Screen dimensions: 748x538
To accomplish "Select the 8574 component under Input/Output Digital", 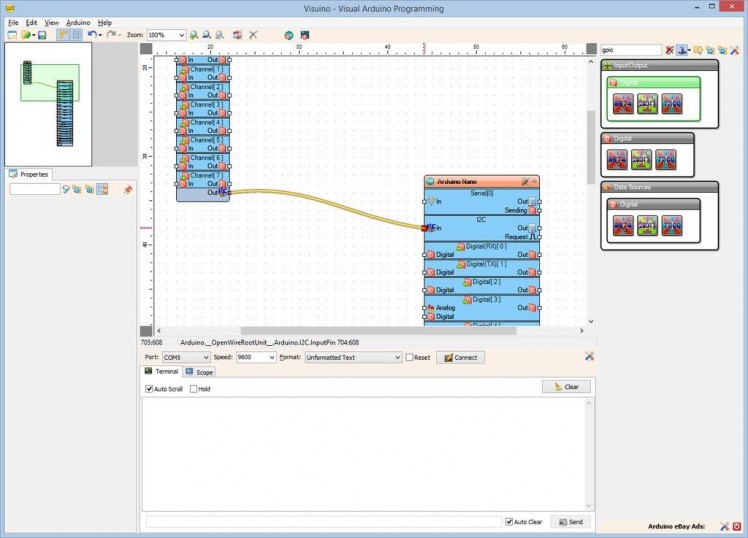I will click(622, 103).
